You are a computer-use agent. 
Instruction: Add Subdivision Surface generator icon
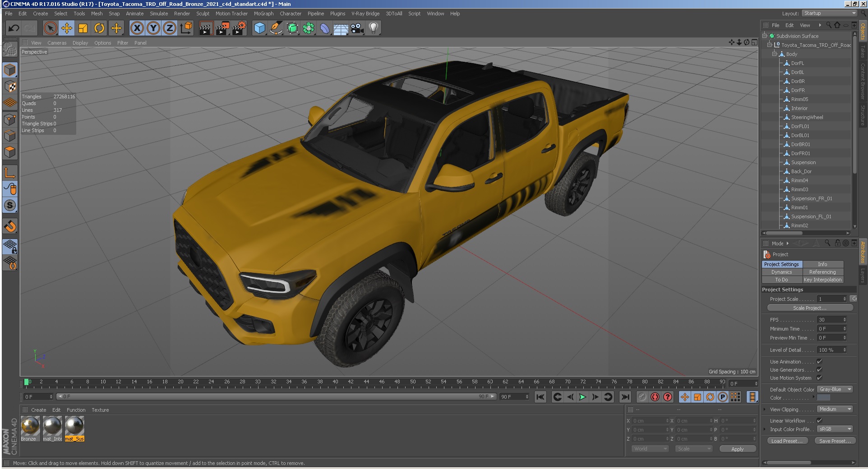coord(292,28)
